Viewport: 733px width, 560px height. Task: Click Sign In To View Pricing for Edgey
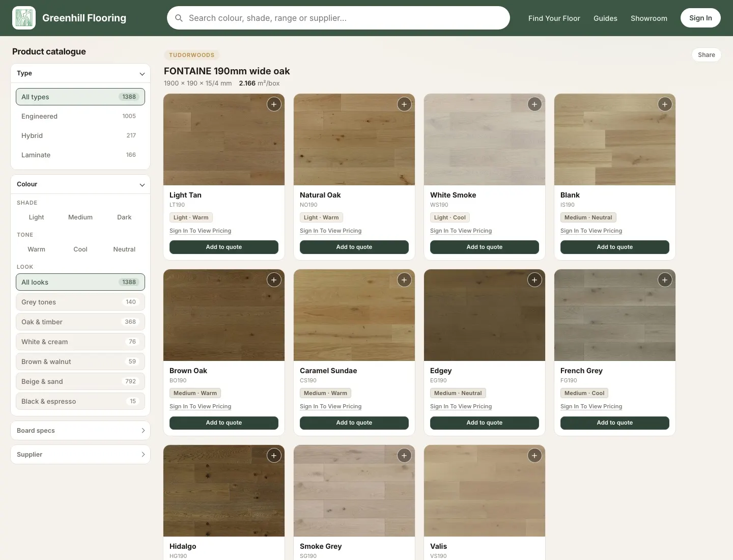tap(461, 407)
